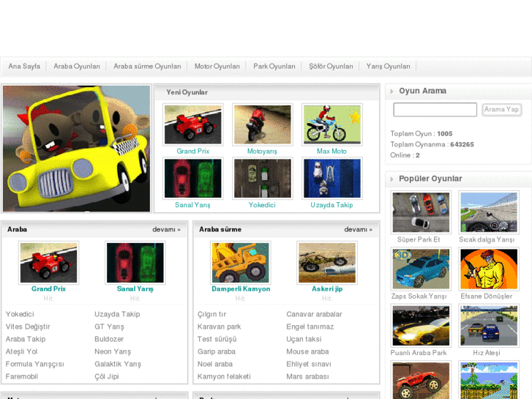This screenshot has height=399, width=532.
Task: Open Motoyarış game thumbnail
Action: (262, 124)
